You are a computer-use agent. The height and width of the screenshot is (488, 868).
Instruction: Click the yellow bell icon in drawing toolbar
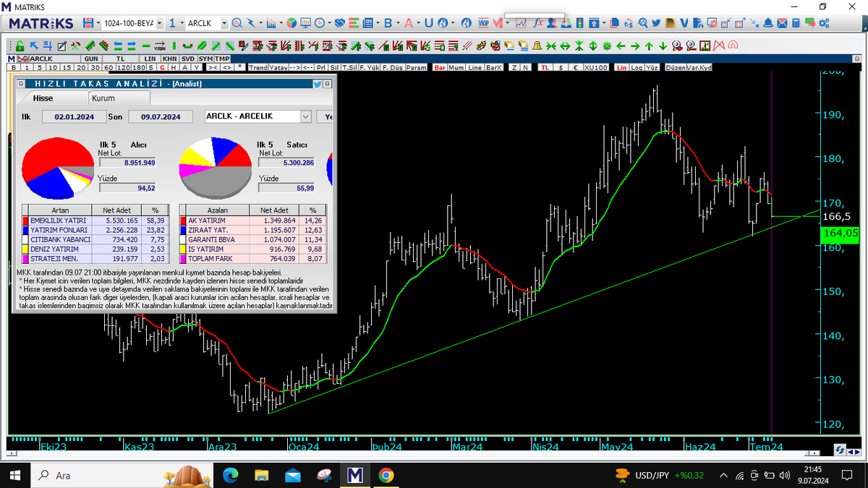537,46
